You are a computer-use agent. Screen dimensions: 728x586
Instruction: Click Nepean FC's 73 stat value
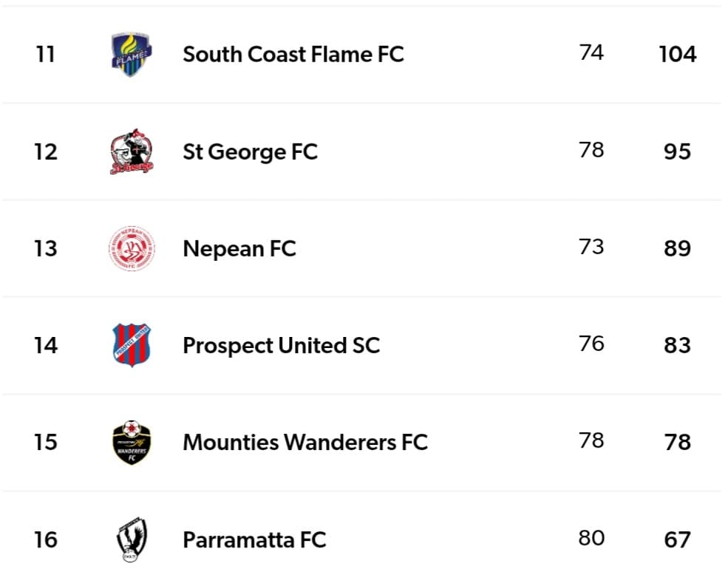tap(591, 247)
